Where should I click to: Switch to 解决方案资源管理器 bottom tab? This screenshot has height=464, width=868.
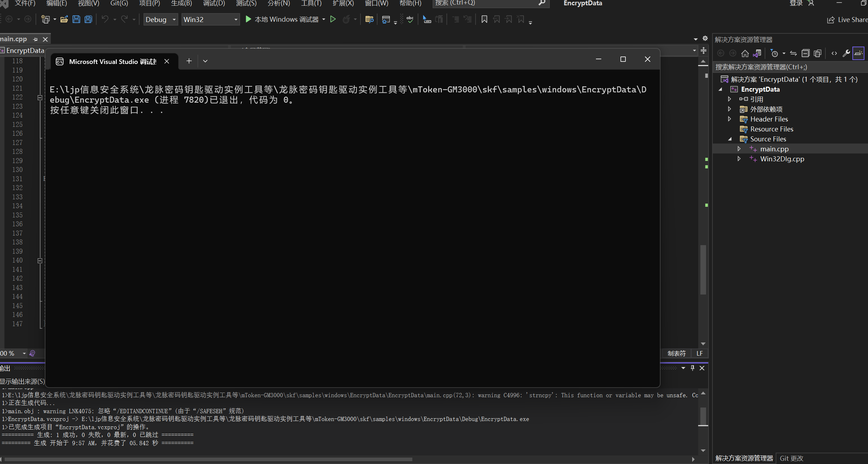tap(744, 458)
